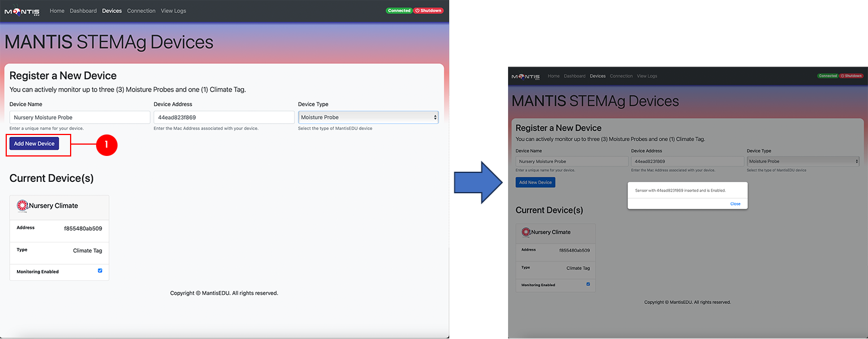The width and height of the screenshot is (868, 339).
Task: Click the Device Name field in left screenshot
Action: tap(80, 117)
